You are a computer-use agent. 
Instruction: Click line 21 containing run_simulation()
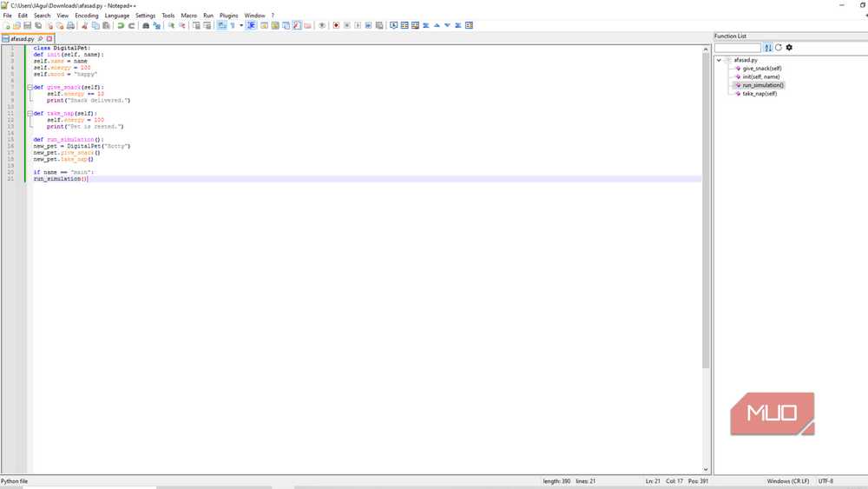(366, 179)
